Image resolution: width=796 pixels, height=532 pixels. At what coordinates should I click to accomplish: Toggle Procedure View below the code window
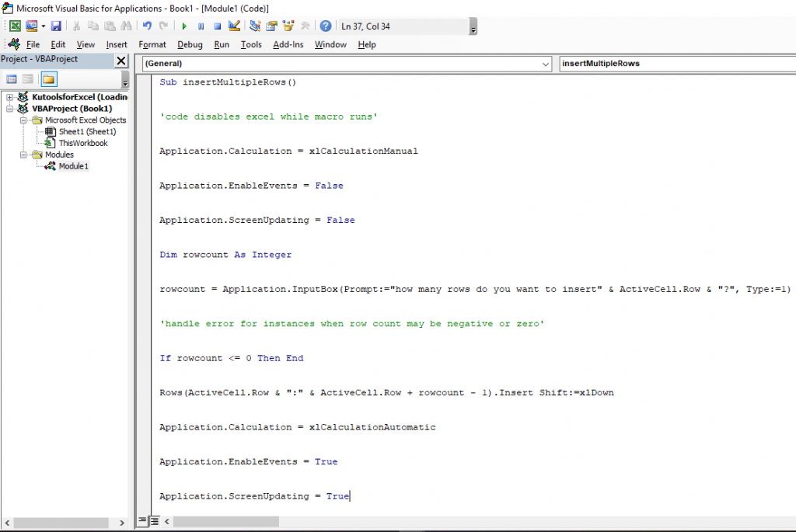click(142, 521)
